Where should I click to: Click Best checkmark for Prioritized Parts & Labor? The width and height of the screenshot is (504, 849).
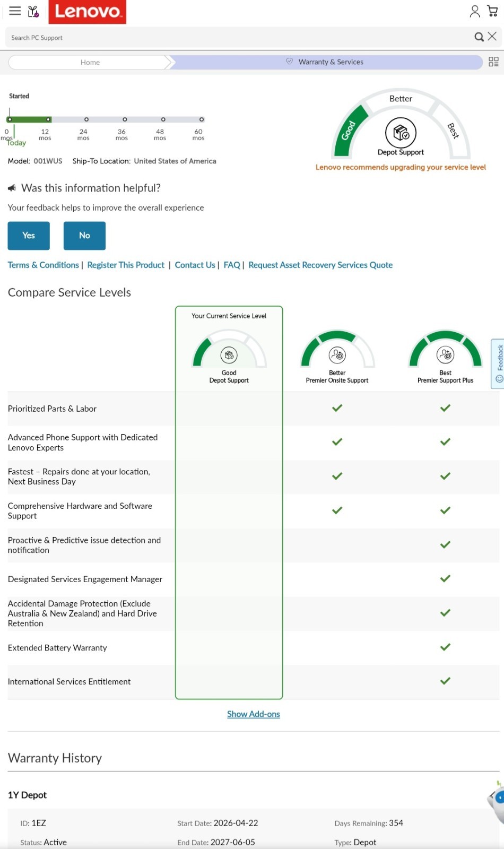[x=445, y=408]
